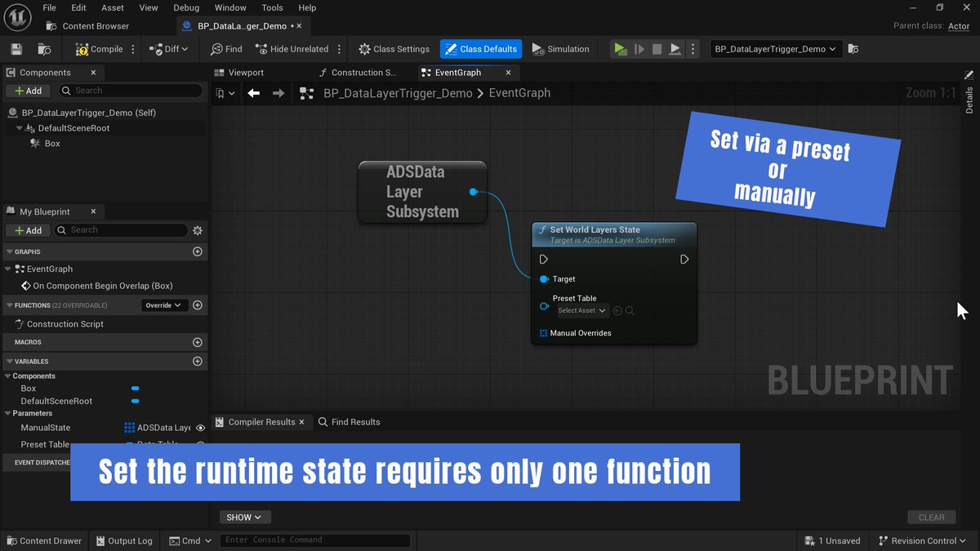This screenshot has width=980, height=551.
Task: Open the Tools menu
Action: [x=272, y=7]
